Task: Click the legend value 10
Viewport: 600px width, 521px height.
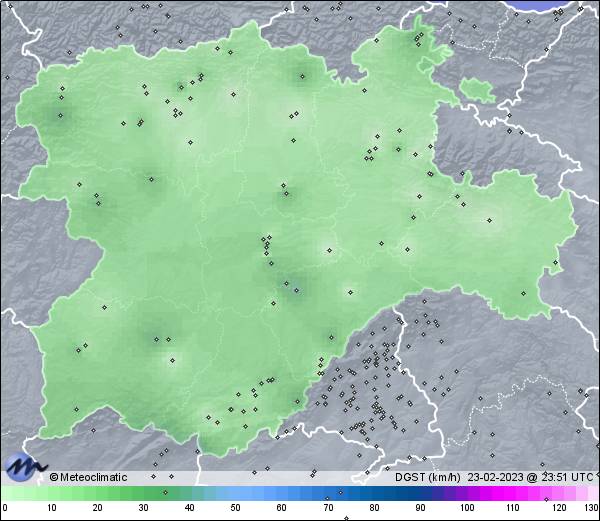Action: coord(52,508)
